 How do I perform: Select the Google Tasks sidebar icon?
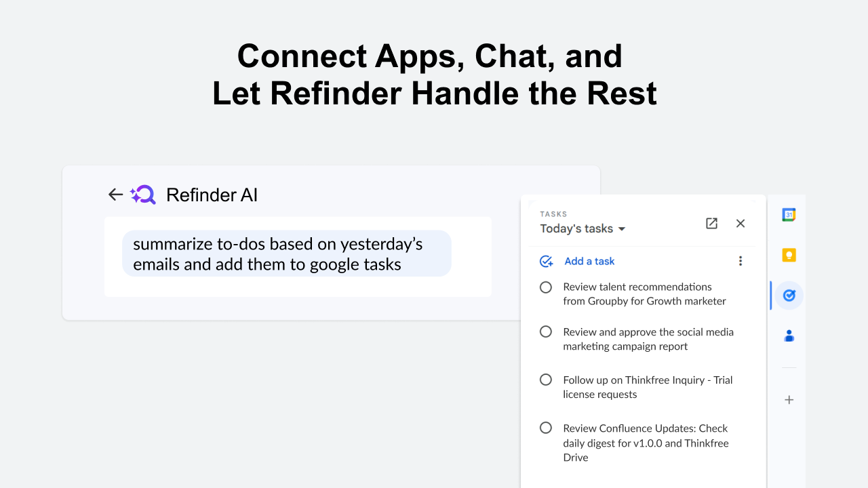coord(789,296)
